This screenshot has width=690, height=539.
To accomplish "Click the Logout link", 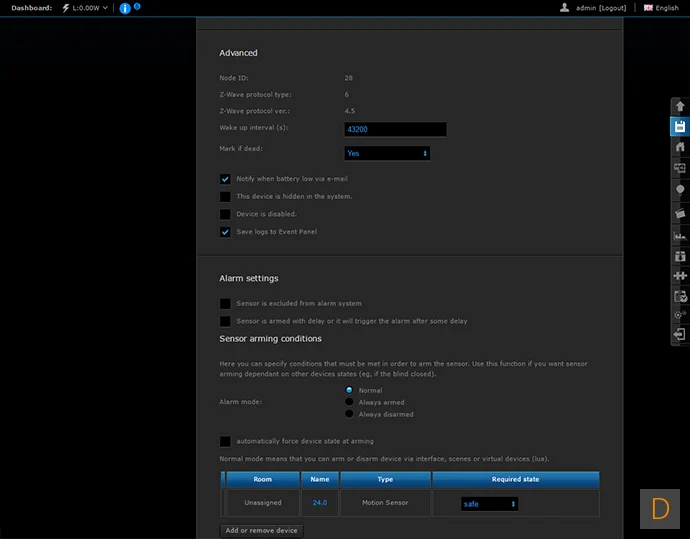I will pyautogui.click(x=613, y=8).
